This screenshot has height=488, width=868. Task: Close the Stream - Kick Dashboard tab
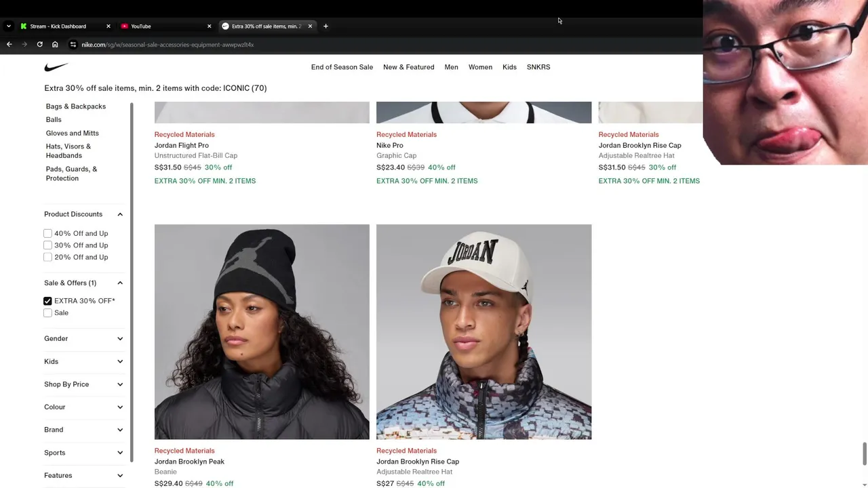(x=108, y=26)
